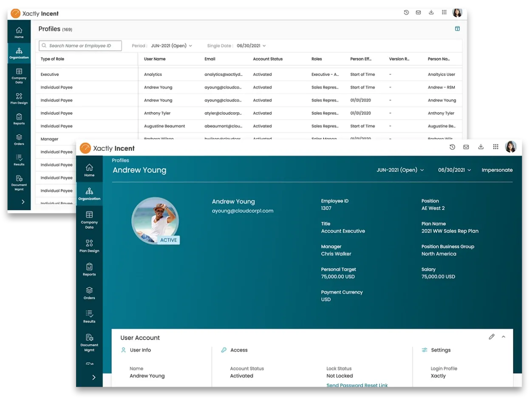This screenshot has height=399, width=532.
Task: Open Home in the Andrew Young window sidebar
Action: click(89, 170)
